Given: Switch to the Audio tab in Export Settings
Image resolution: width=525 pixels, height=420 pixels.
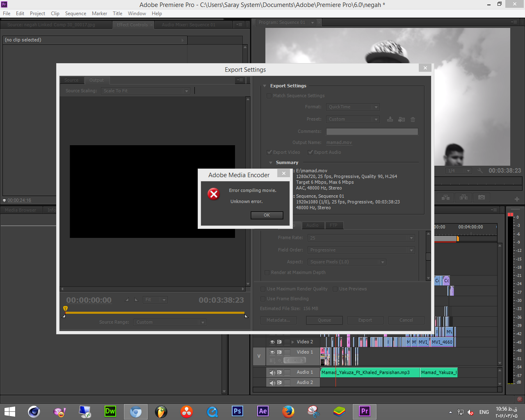Looking at the screenshot, I should pyautogui.click(x=313, y=226).
